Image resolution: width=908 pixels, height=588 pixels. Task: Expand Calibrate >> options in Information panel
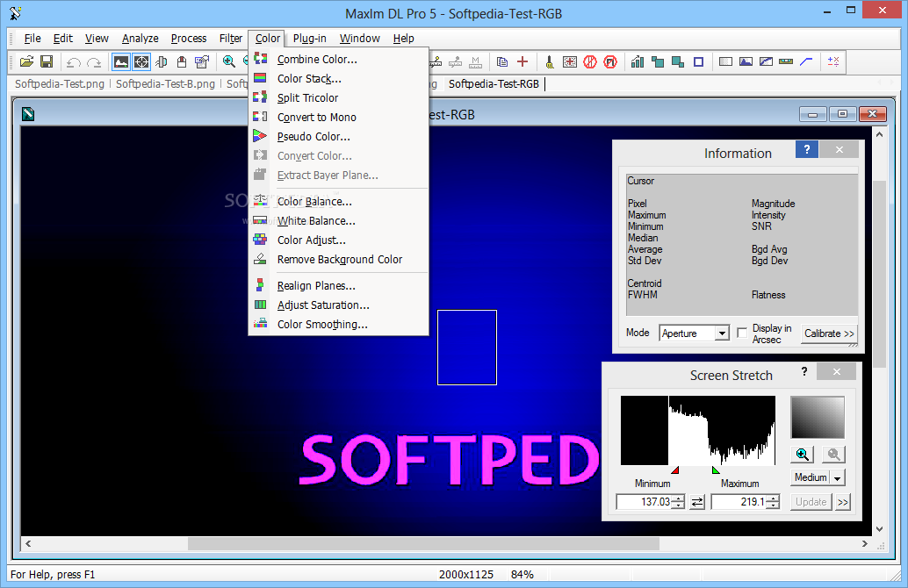click(829, 334)
